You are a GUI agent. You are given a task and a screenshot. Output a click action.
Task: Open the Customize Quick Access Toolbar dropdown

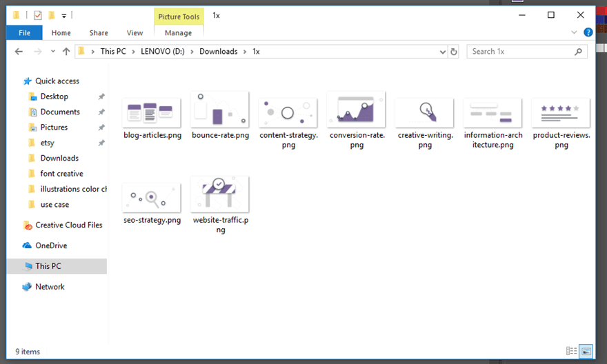click(64, 15)
